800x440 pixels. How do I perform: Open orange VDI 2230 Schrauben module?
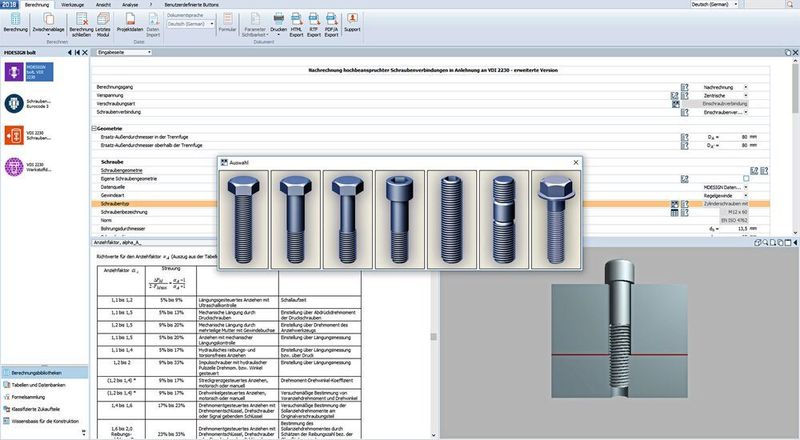coord(28,135)
